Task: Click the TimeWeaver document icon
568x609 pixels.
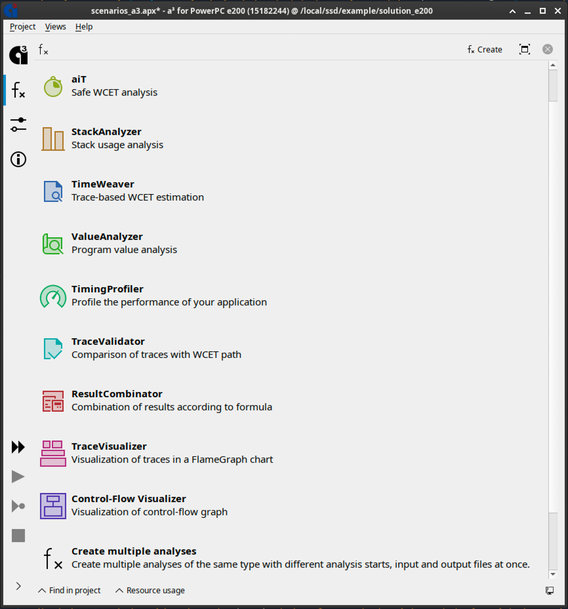Action: pos(53,191)
